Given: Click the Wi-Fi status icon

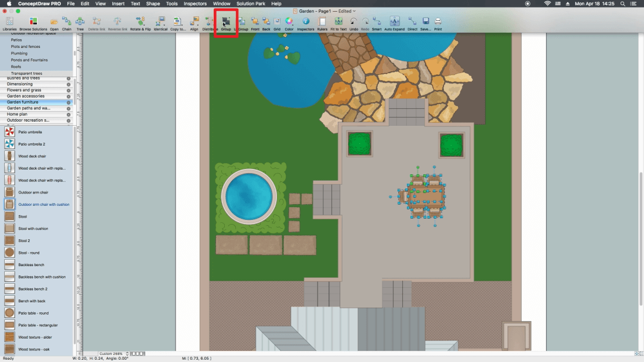Looking at the screenshot, I should pyautogui.click(x=547, y=4).
